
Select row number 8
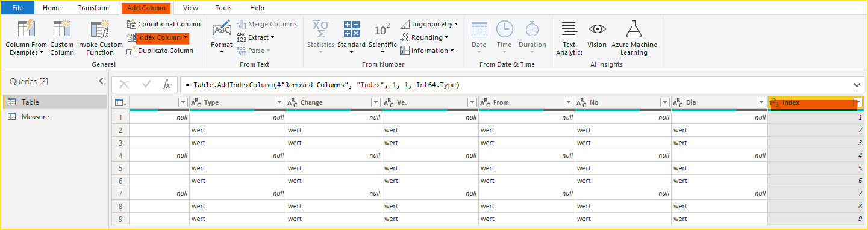coord(120,206)
